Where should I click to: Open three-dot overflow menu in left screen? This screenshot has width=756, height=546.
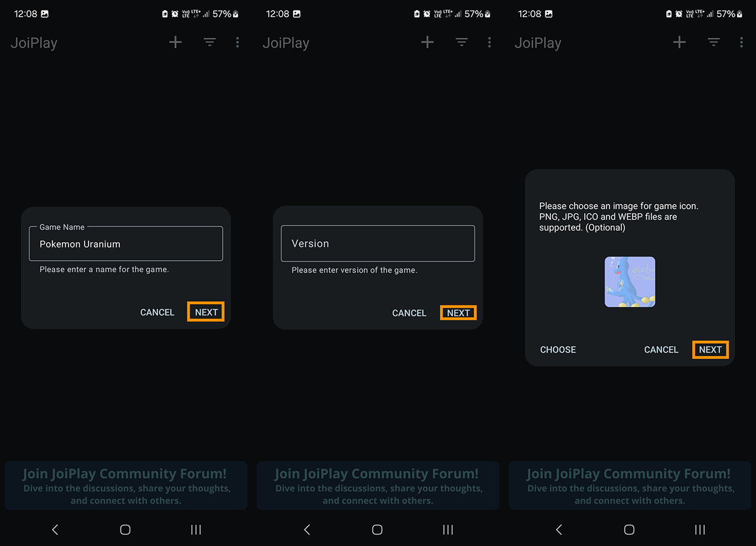(237, 42)
